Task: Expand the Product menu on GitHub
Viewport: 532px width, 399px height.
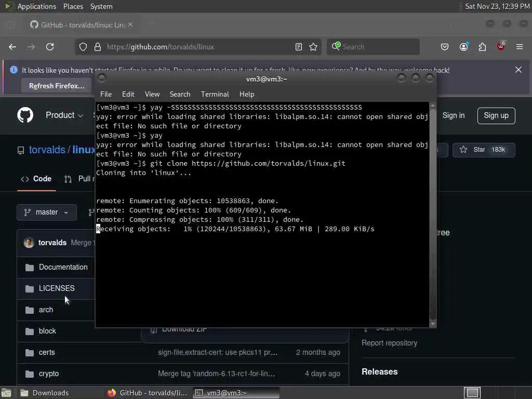Action: point(64,115)
